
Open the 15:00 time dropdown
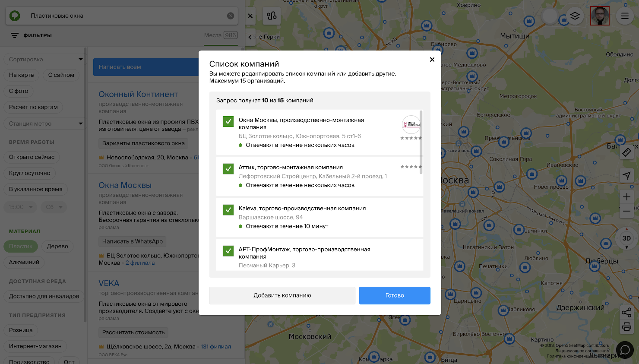tap(20, 207)
